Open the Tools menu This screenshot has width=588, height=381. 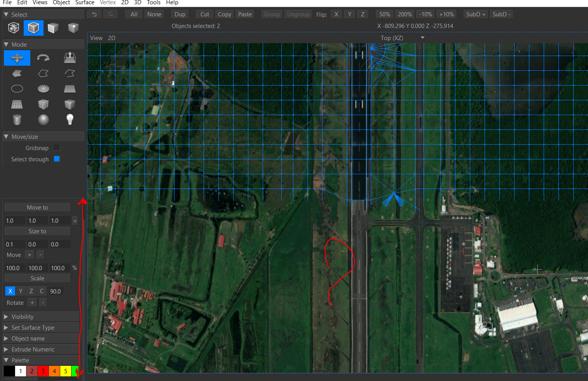(154, 3)
